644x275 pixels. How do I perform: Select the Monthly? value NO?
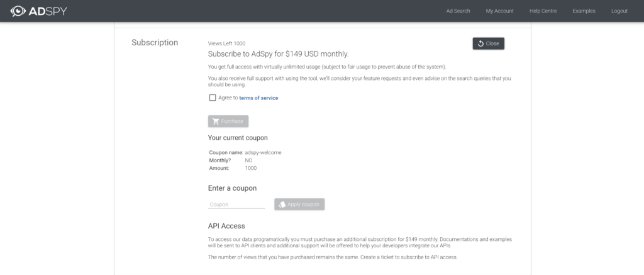point(248,160)
